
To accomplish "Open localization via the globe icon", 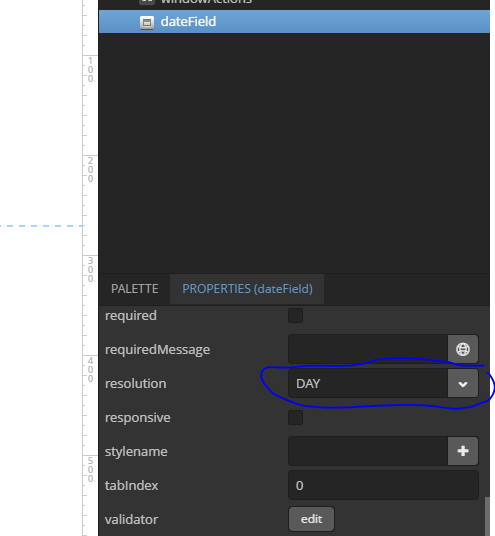I will [463, 349].
